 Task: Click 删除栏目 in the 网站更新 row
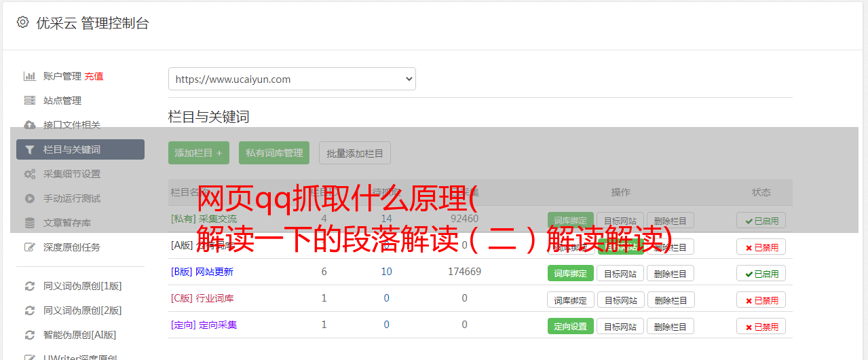click(x=671, y=273)
